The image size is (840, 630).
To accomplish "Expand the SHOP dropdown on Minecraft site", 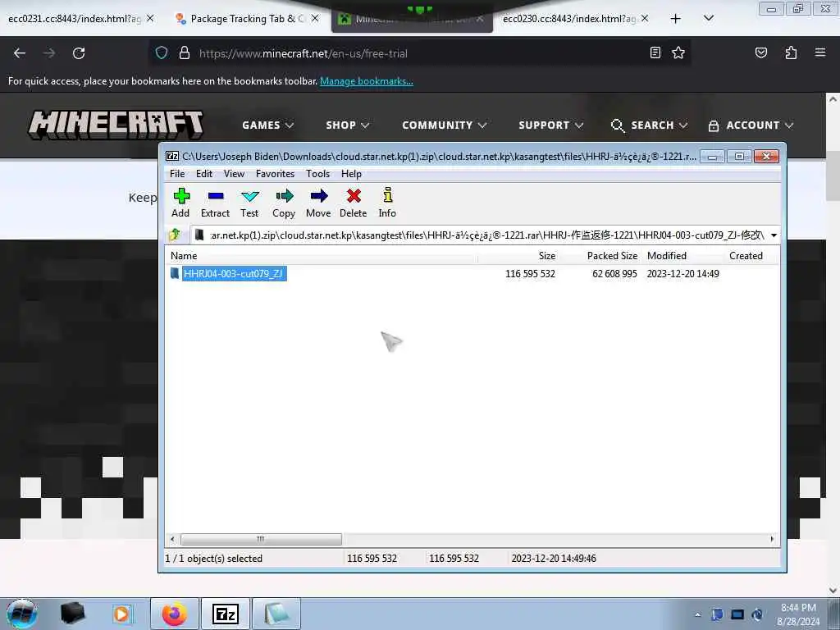I will (x=347, y=125).
